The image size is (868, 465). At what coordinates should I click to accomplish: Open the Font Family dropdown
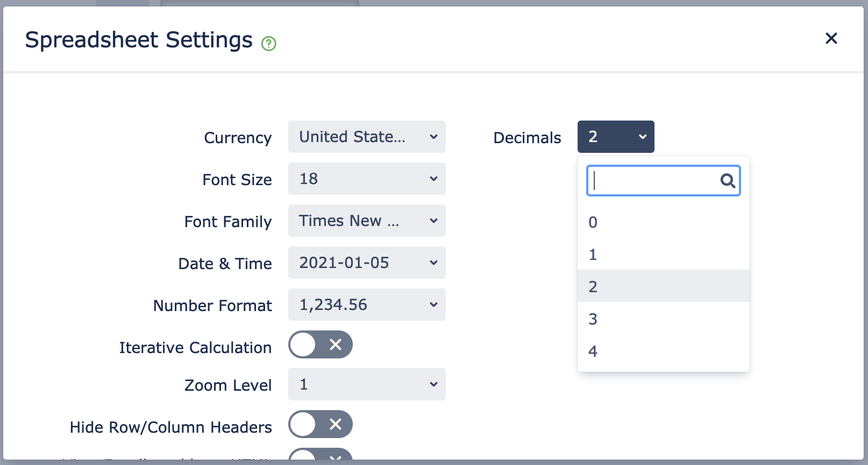(x=367, y=221)
